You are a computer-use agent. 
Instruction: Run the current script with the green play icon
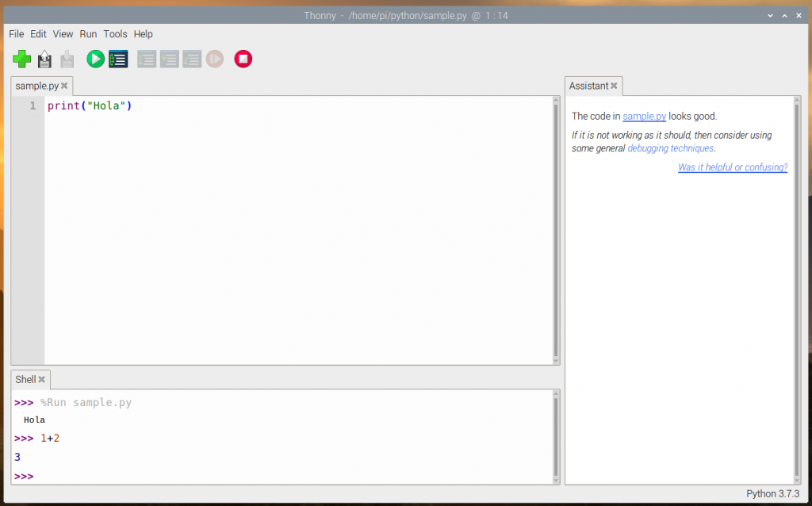tap(94, 59)
